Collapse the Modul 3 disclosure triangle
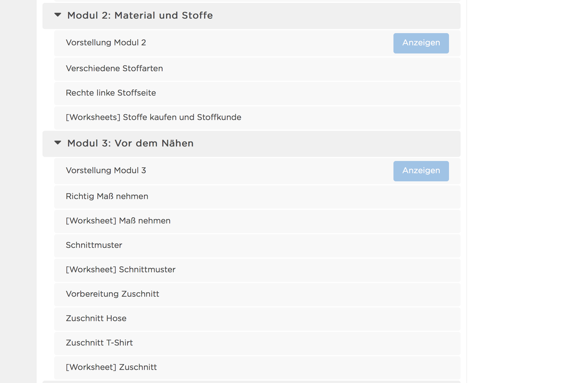The width and height of the screenshot is (588, 383). pyautogui.click(x=58, y=143)
